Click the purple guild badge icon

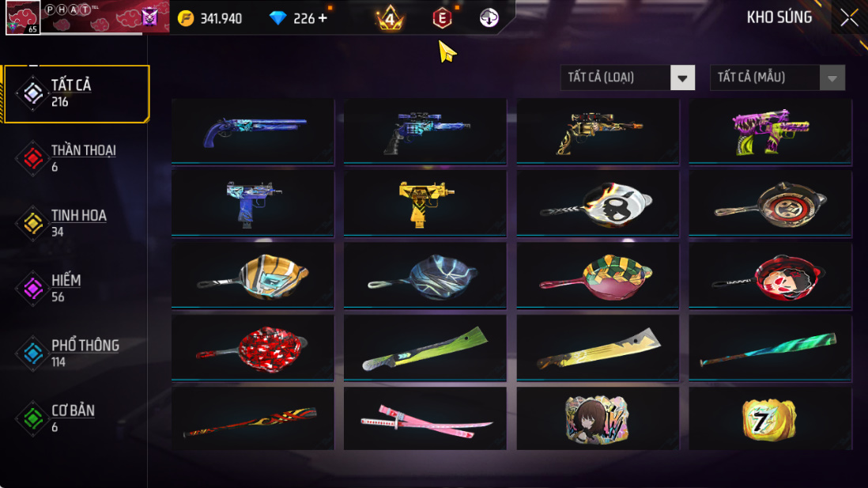click(x=150, y=17)
